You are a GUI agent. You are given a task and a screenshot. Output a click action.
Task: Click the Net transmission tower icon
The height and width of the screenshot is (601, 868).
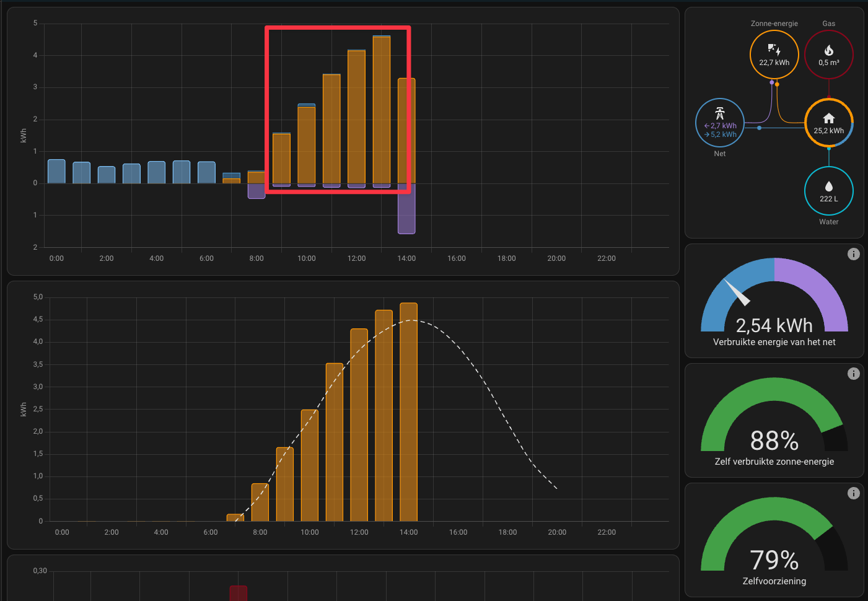(719, 113)
